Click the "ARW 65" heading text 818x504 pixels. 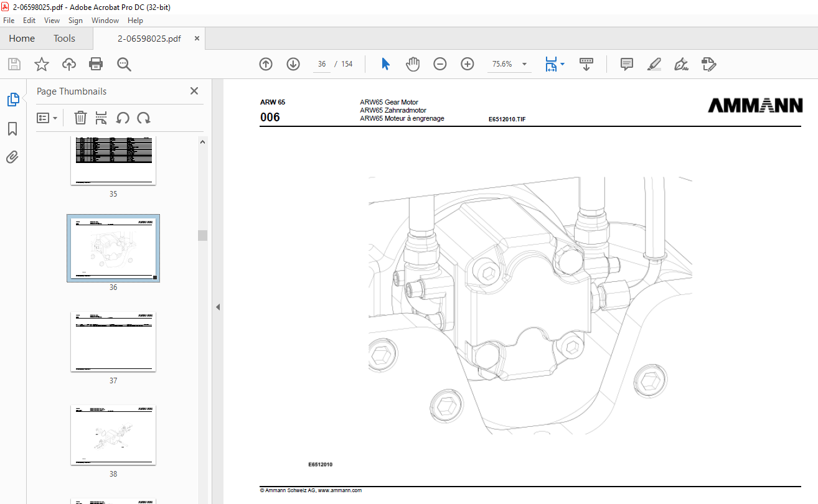point(273,102)
